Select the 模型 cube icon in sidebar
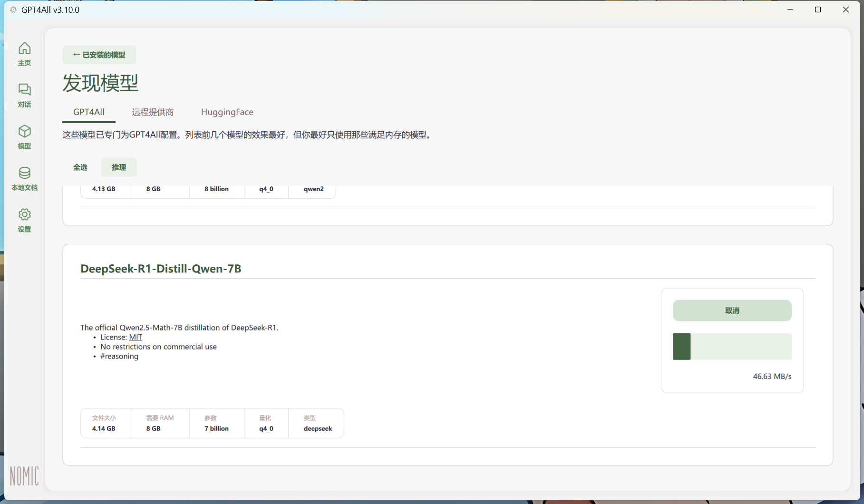Image resolution: width=864 pixels, height=504 pixels. pos(24,137)
